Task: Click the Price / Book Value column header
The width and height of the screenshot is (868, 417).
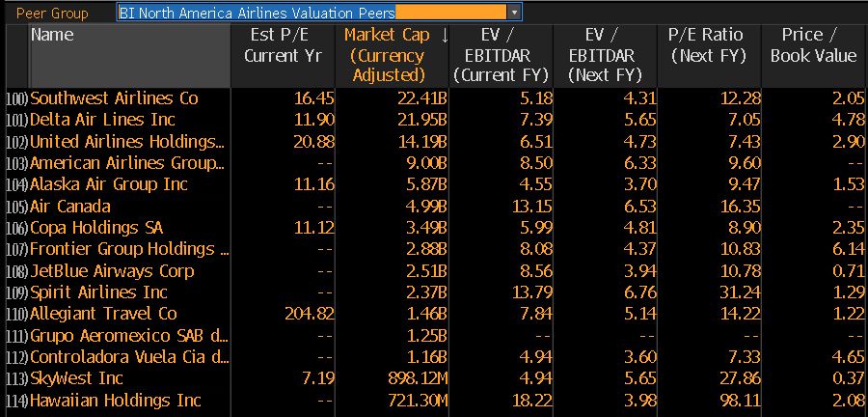Action: point(813,45)
